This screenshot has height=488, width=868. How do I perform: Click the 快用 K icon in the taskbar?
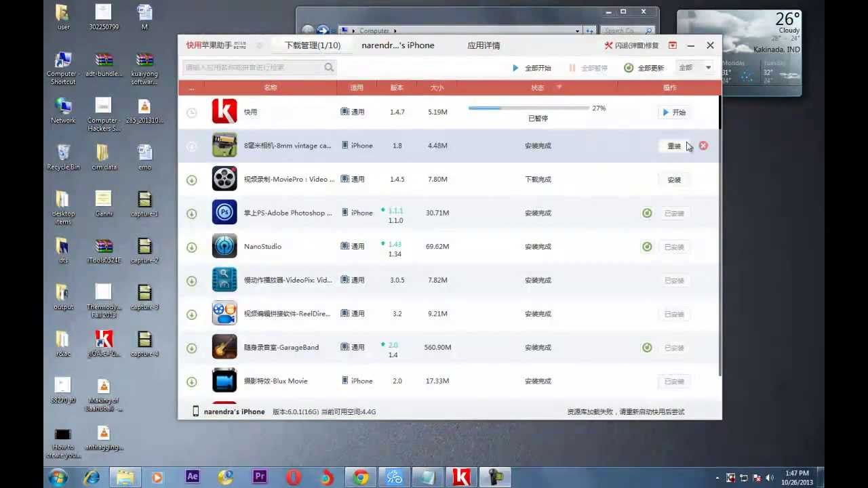coord(461,477)
